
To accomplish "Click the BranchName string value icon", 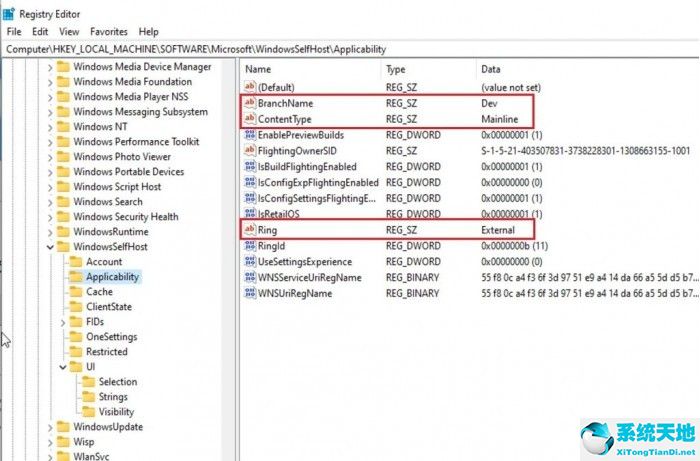I will (250, 103).
